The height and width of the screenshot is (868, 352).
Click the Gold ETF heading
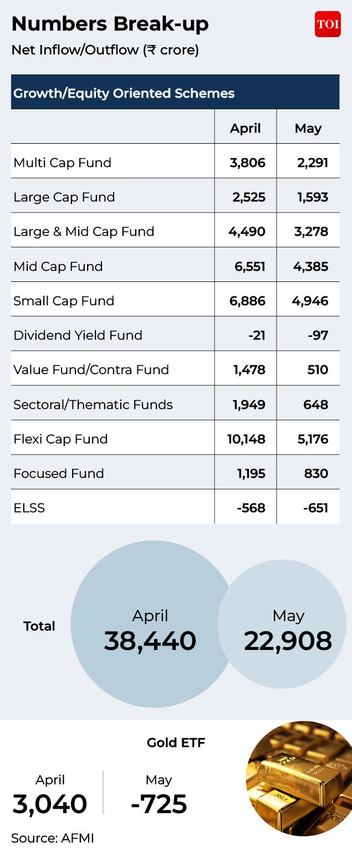176,743
